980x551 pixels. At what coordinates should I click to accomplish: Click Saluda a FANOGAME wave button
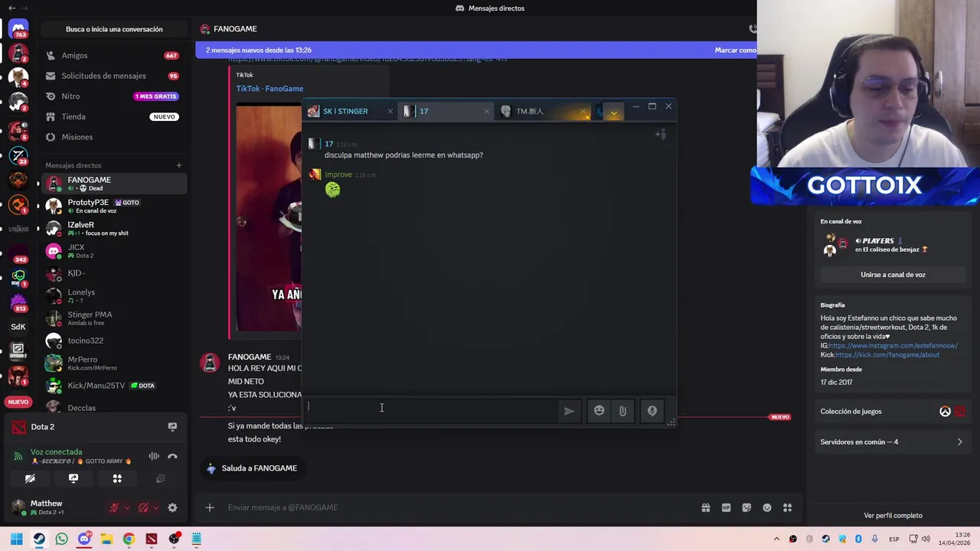point(252,468)
